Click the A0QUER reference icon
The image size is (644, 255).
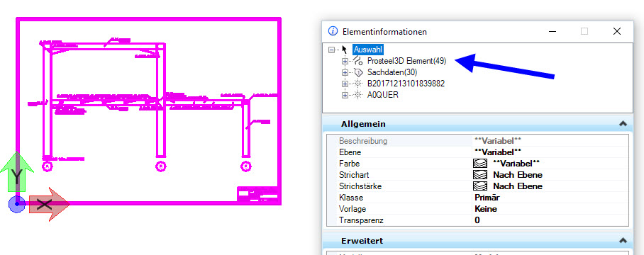[x=358, y=95]
